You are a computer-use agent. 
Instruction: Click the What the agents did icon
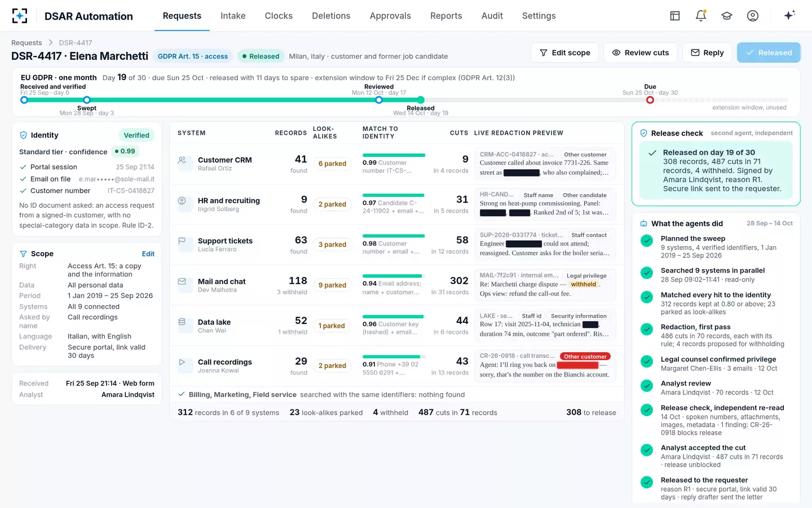(x=644, y=224)
